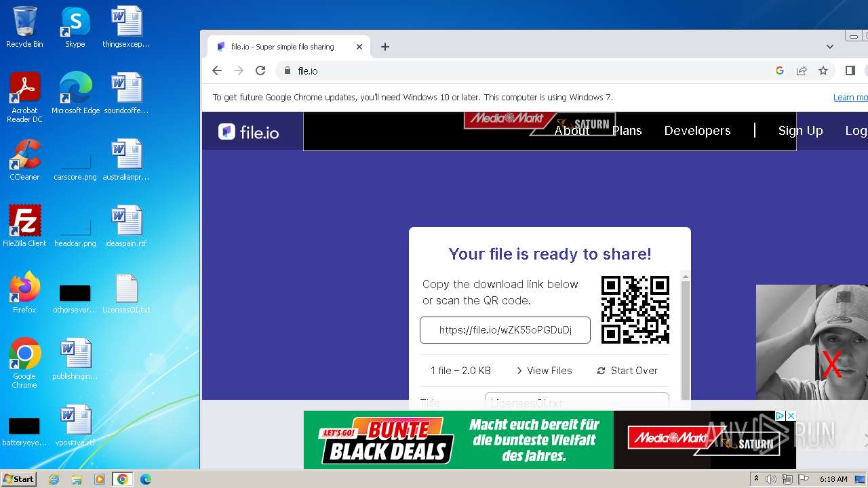
Task: Select vpositive.rtf file on desktop
Action: pyautogui.click(x=75, y=426)
